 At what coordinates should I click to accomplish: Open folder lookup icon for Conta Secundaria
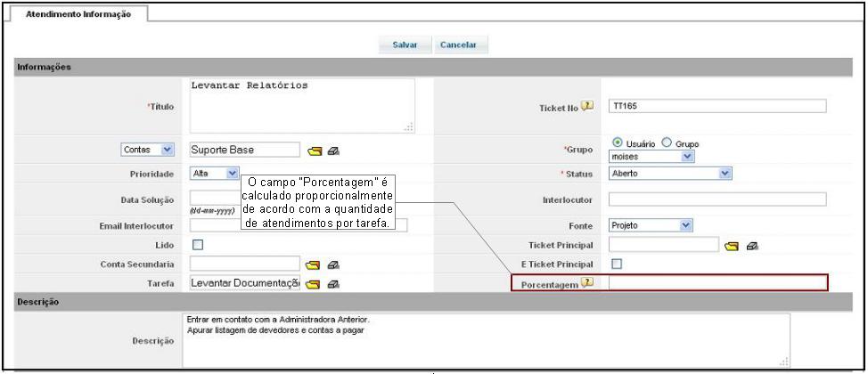tap(315, 265)
